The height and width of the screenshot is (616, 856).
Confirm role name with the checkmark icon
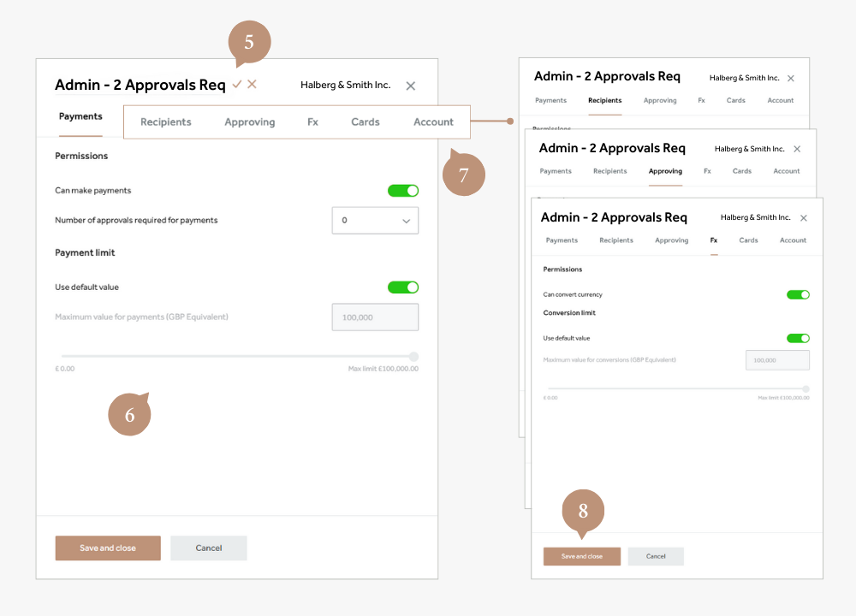[237, 84]
